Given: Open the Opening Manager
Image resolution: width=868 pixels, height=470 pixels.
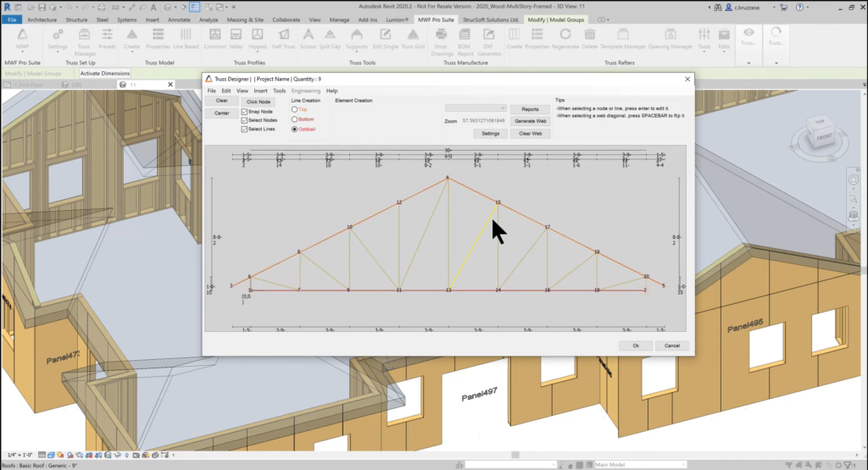Looking at the screenshot, I should coord(670,39).
